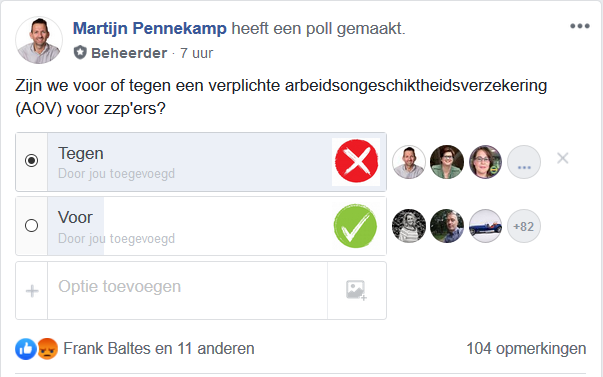Click into the Optie toevoegen field
The height and width of the screenshot is (377, 603).
tap(187, 290)
